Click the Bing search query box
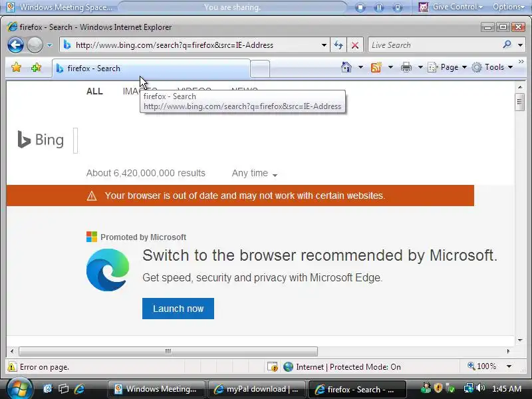The width and height of the screenshot is (532, 399). (76, 140)
